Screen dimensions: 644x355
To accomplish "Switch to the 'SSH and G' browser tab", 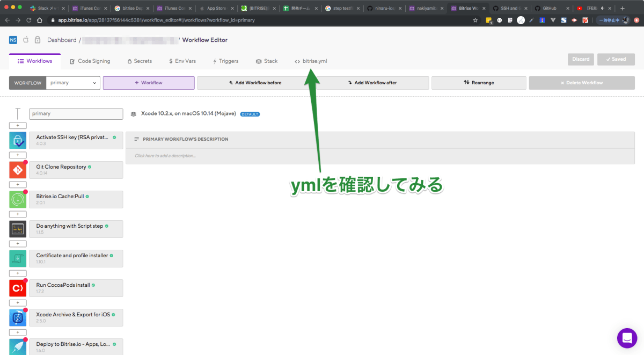I will (x=509, y=8).
